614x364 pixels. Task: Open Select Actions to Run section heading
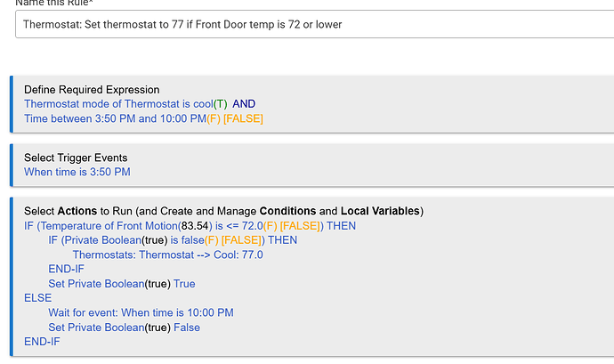tap(223, 211)
